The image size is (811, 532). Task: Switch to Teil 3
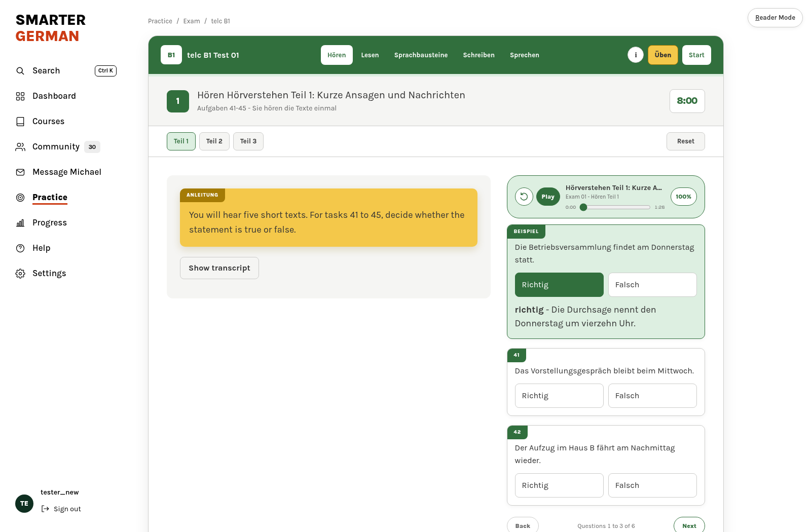point(248,141)
